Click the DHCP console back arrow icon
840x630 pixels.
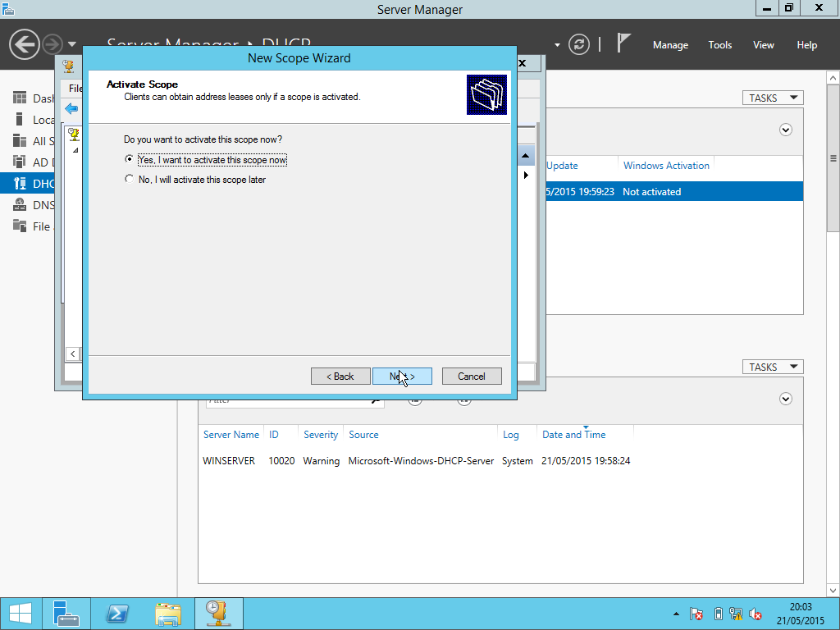pyautogui.click(x=71, y=109)
